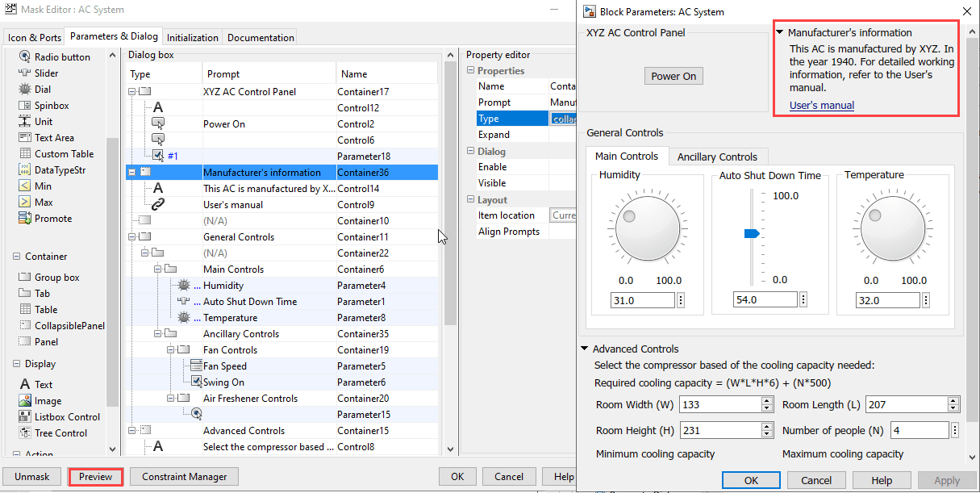Switch to the Ancillary Controls tab
Screen dimensions: 980x493
click(717, 157)
